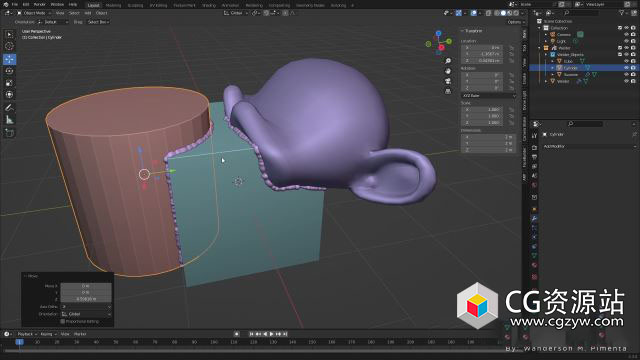
Task: Select the Rotate tool
Action: (9, 71)
